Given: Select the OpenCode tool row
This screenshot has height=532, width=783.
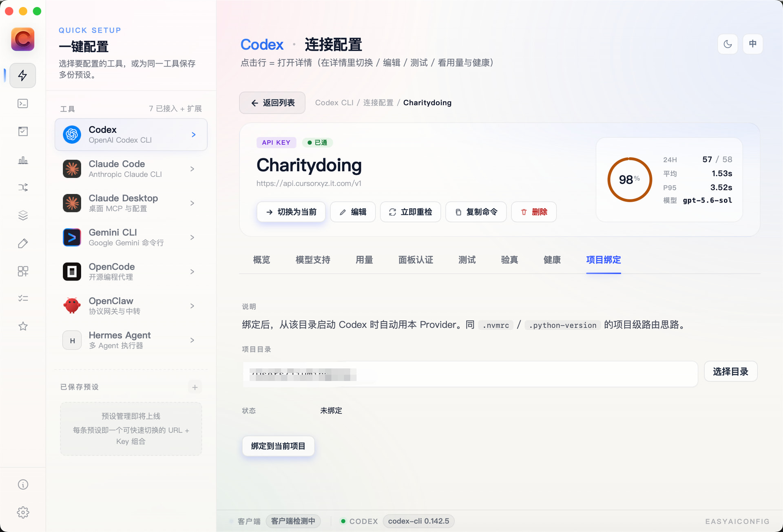Looking at the screenshot, I should point(131,272).
